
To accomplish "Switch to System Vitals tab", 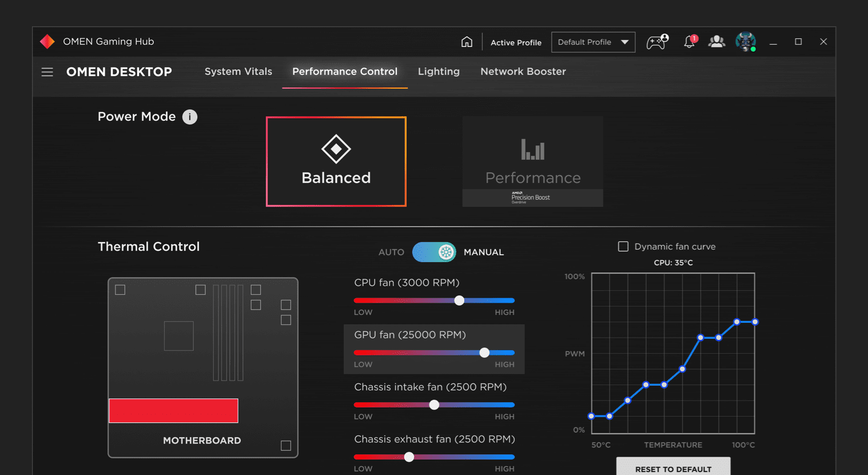I will 238,72.
